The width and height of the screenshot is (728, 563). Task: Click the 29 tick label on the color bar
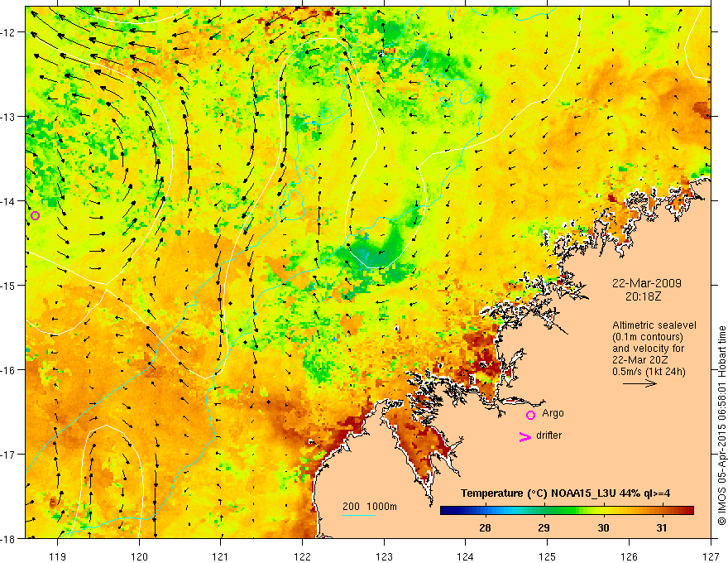[x=544, y=527]
